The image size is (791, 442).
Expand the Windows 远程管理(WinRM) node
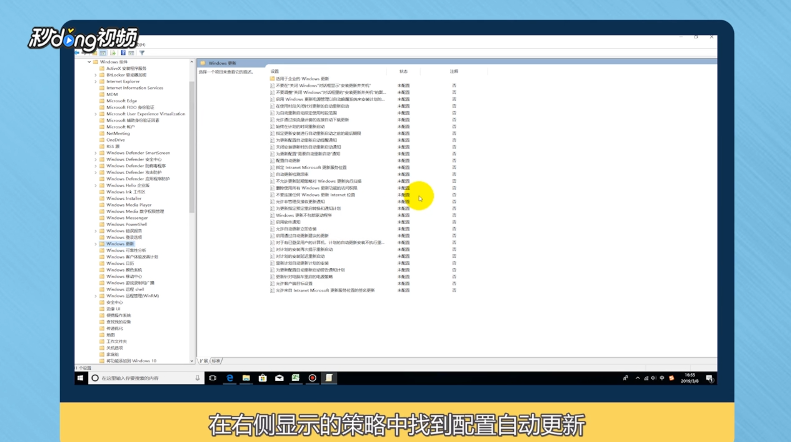click(96, 296)
